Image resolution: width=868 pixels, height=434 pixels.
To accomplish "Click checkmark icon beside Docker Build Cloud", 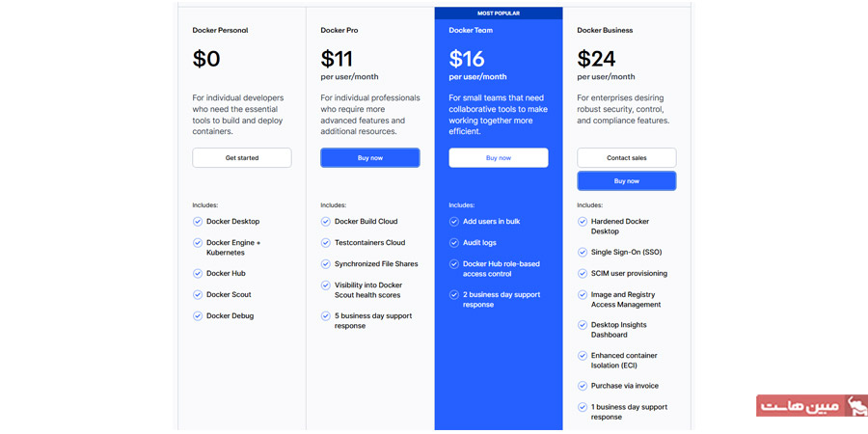I will click(x=326, y=222).
